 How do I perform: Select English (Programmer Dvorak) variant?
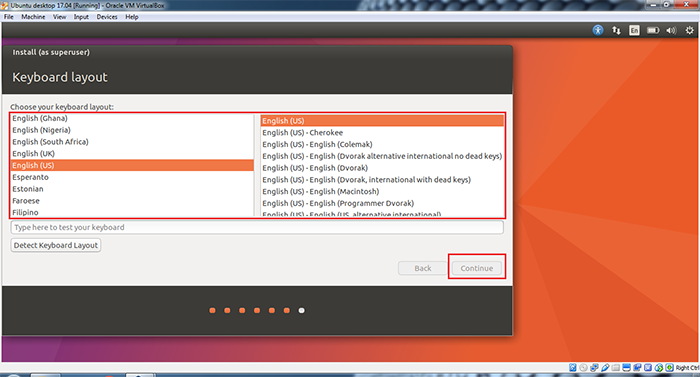pyautogui.click(x=382, y=203)
